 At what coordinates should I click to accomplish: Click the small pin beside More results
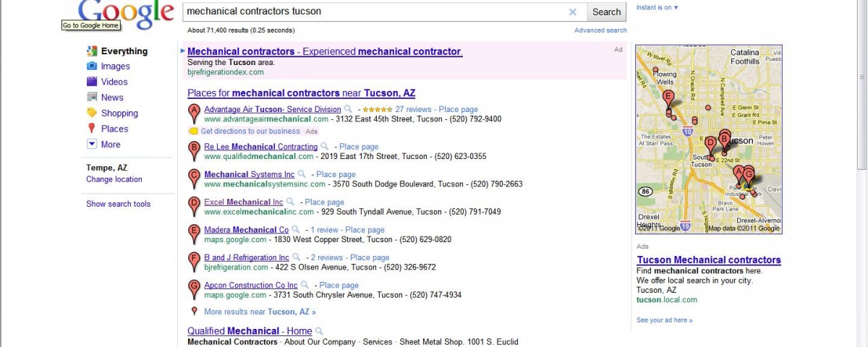(194, 312)
